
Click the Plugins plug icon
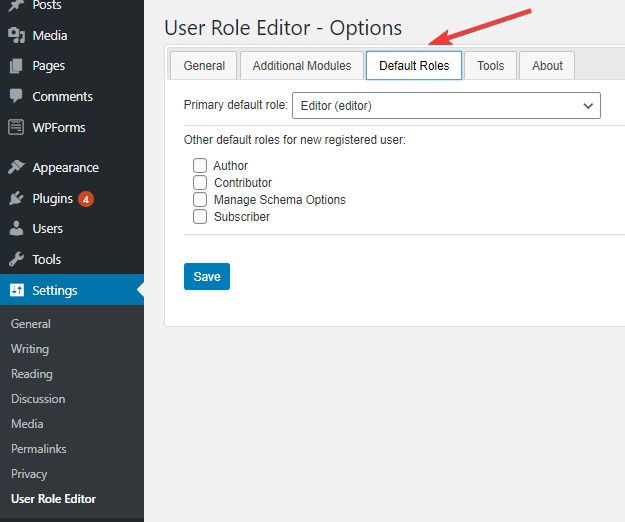(x=17, y=199)
